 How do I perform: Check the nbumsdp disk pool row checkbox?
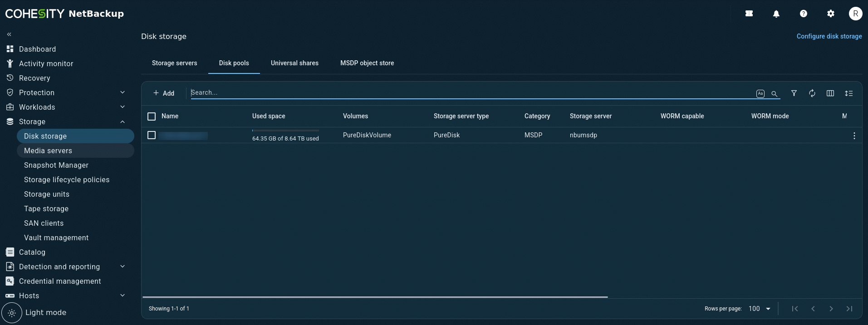pos(152,135)
